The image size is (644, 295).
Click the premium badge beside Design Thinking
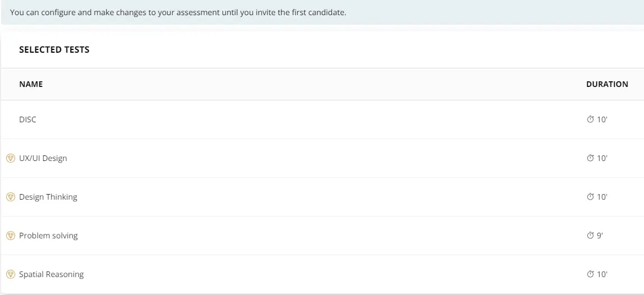(10, 197)
